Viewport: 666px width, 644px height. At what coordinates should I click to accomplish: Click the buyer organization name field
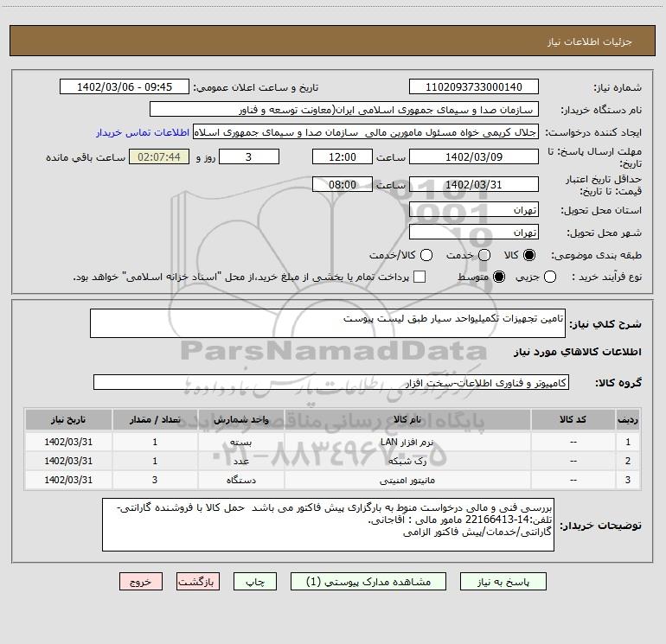click(x=344, y=110)
